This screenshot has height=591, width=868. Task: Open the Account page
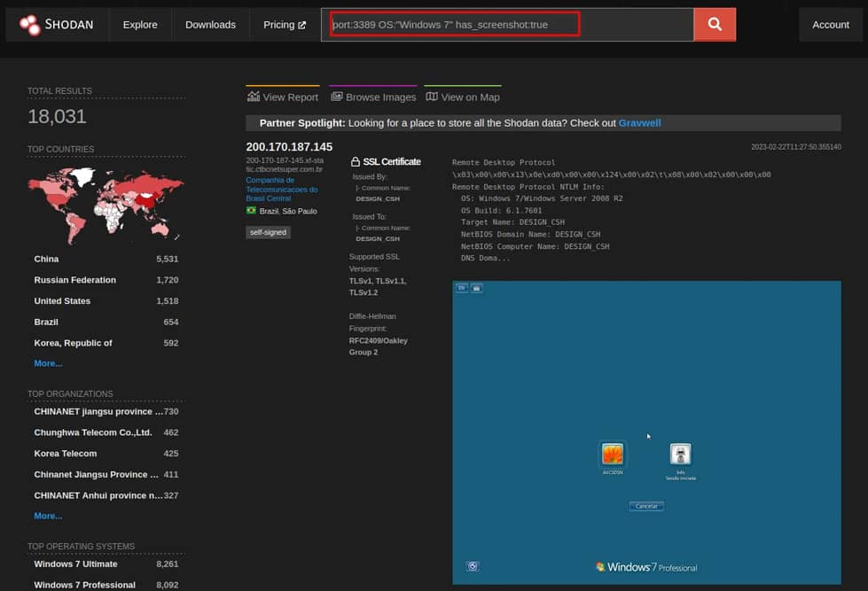click(x=830, y=24)
